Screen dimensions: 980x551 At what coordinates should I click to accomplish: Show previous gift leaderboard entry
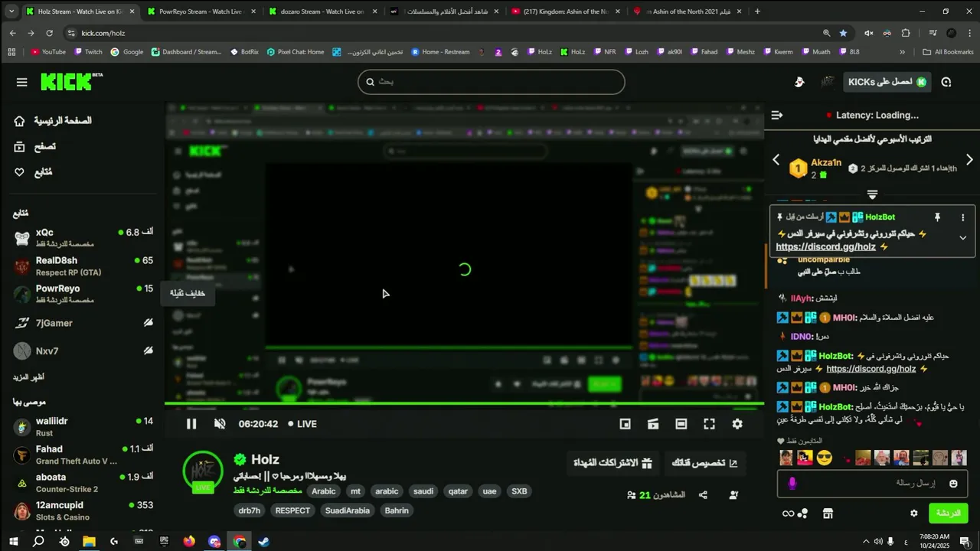pos(776,160)
